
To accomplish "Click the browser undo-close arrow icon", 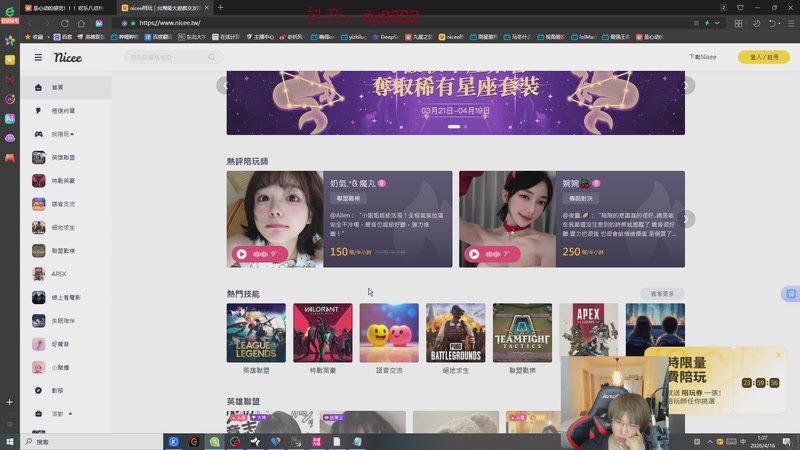I will 772,23.
